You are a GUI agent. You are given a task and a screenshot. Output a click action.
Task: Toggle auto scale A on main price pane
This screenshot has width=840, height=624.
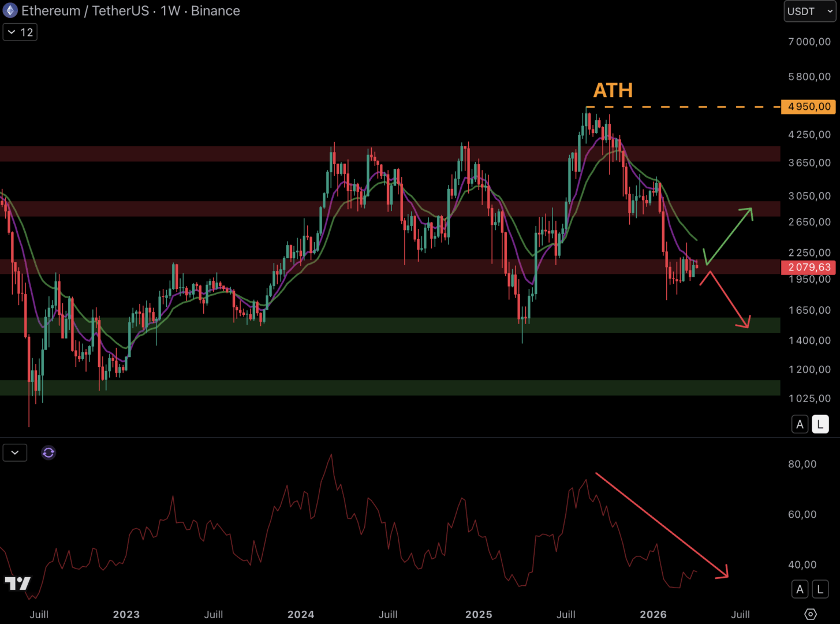[800, 425]
